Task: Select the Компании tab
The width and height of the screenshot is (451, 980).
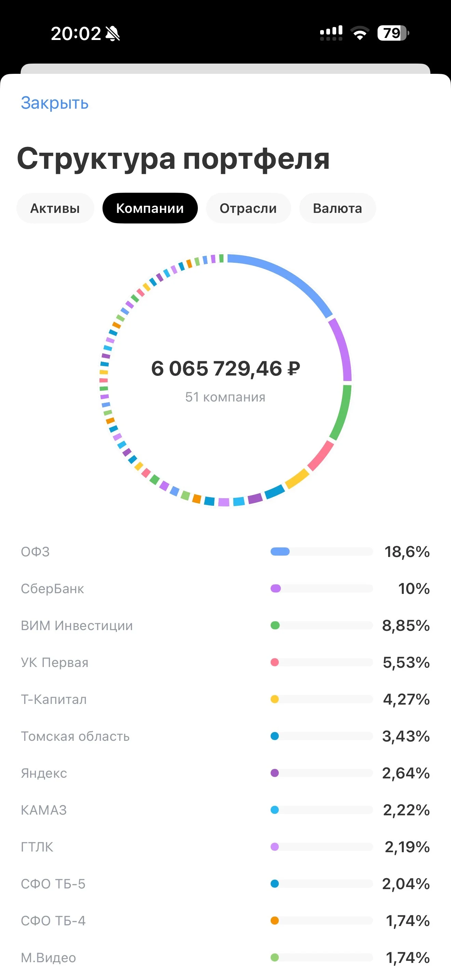Action: pos(150,208)
